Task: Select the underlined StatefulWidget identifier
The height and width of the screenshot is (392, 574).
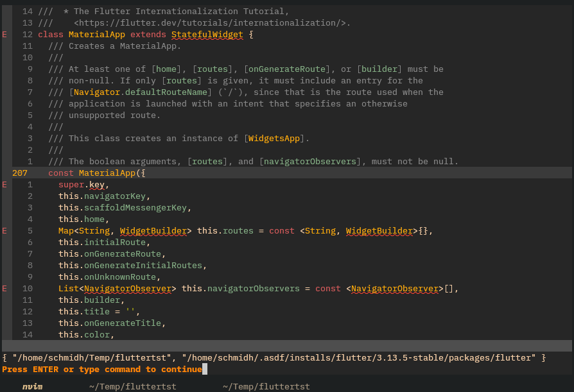Action: (207, 34)
